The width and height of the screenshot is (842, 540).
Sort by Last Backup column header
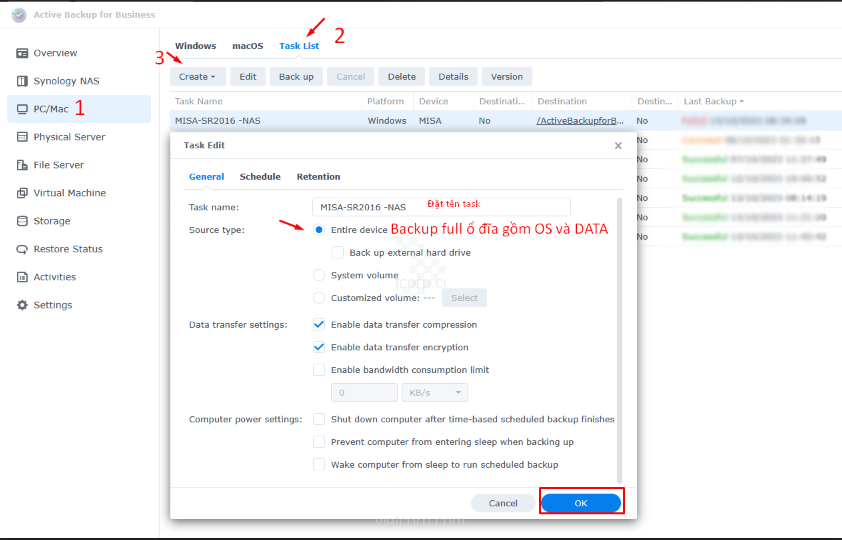click(713, 101)
